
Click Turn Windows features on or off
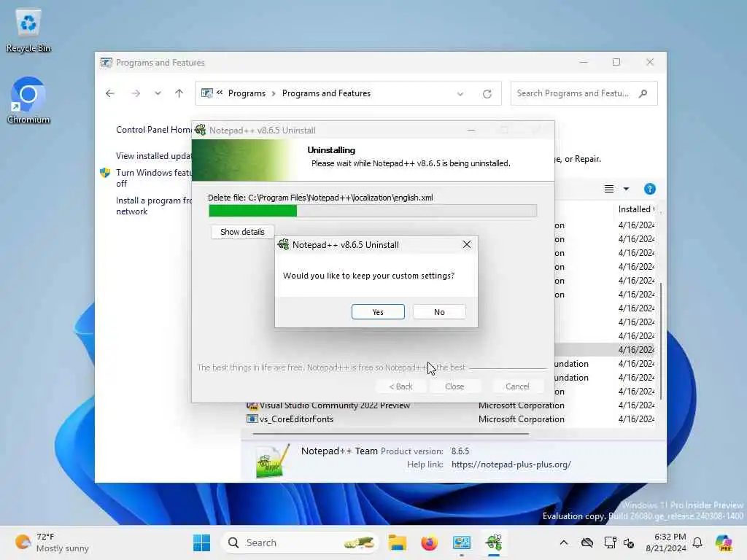pos(153,178)
